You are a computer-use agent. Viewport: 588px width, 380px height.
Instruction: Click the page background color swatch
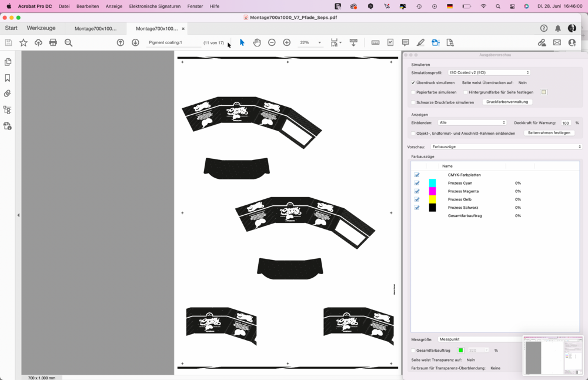click(544, 92)
